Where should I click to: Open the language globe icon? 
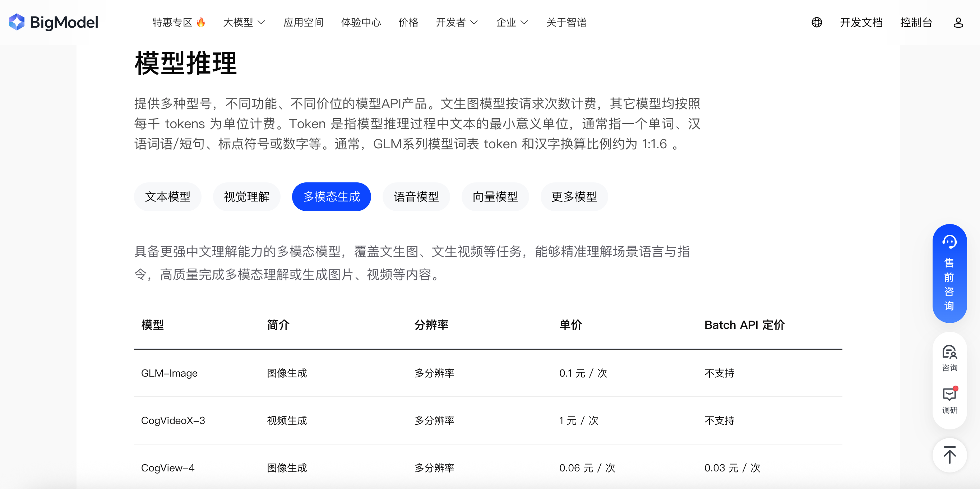click(817, 22)
